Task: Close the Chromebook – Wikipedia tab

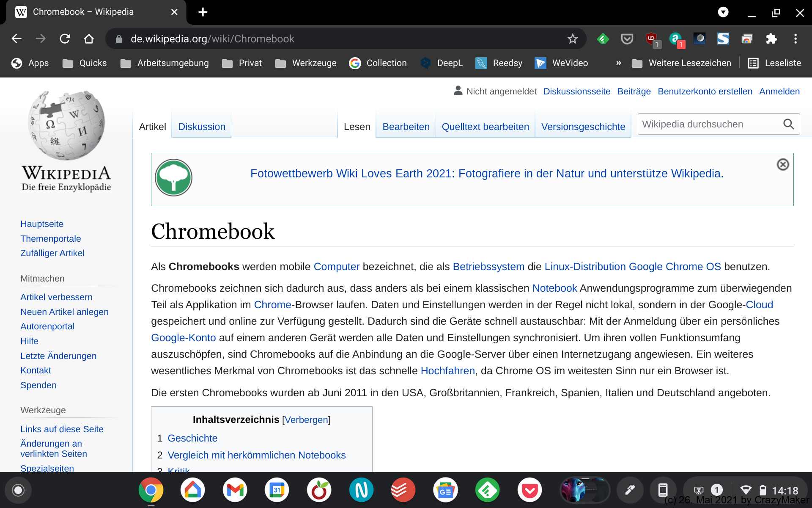Action: [x=174, y=12]
